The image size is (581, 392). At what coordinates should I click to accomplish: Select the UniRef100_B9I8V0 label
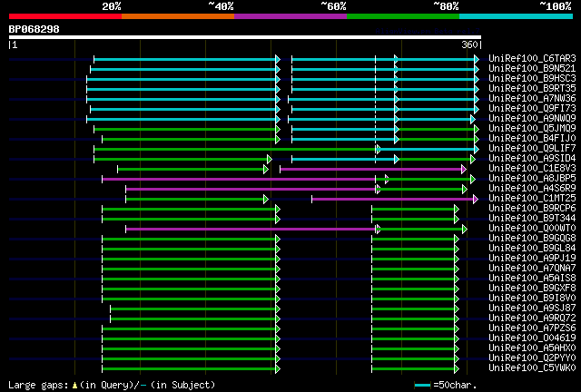coord(532,299)
